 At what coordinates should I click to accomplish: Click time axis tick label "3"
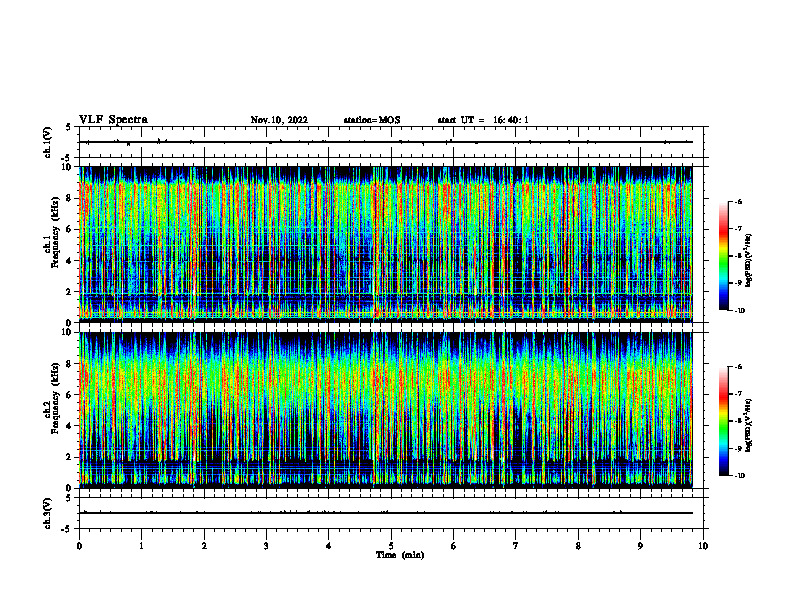pyautogui.click(x=266, y=546)
